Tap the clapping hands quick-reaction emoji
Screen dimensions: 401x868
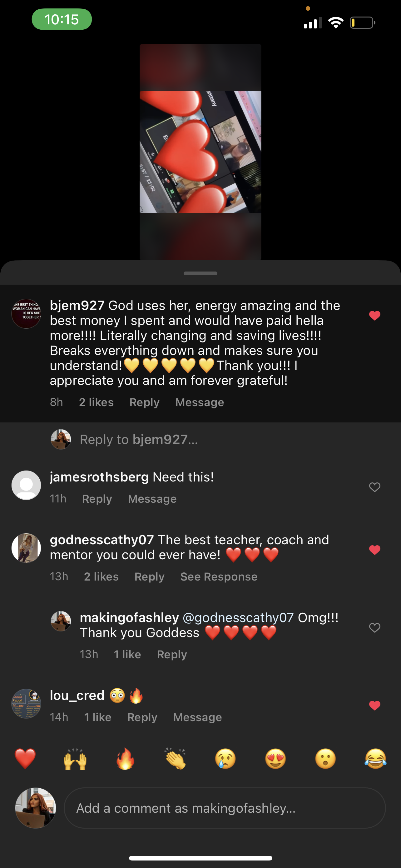(175, 759)
